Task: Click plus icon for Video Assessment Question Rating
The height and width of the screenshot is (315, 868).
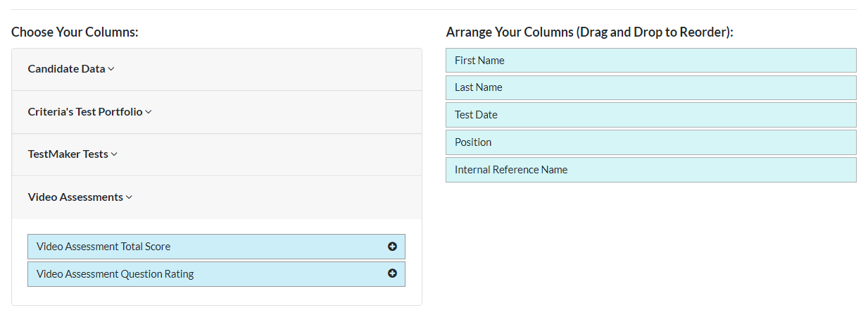Action: [x=392, y=273]
